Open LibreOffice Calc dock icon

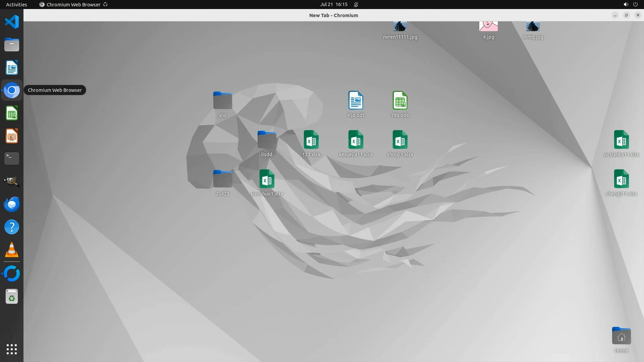point(12,113)
